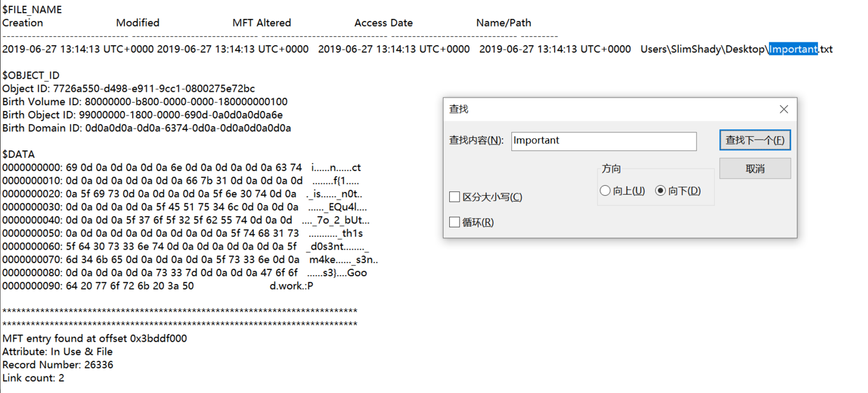
Task: Click the Link count: 2 line
Action: (x=33, y=378)
